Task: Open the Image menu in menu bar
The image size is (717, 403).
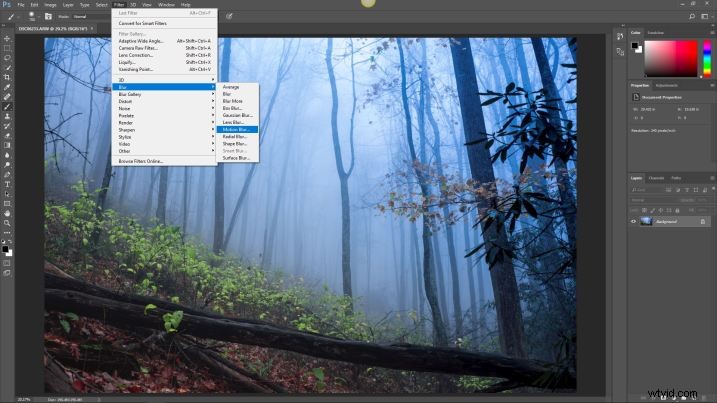Action: (x=50, y=5)
